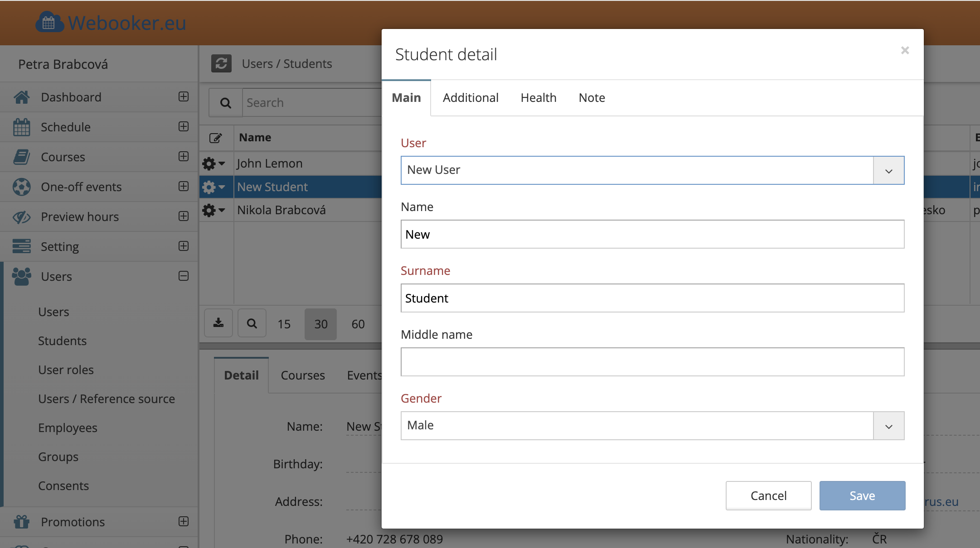Expand the Dashboard sidebar section
Viewport: 980px width, 548px height.
point(184,96)
